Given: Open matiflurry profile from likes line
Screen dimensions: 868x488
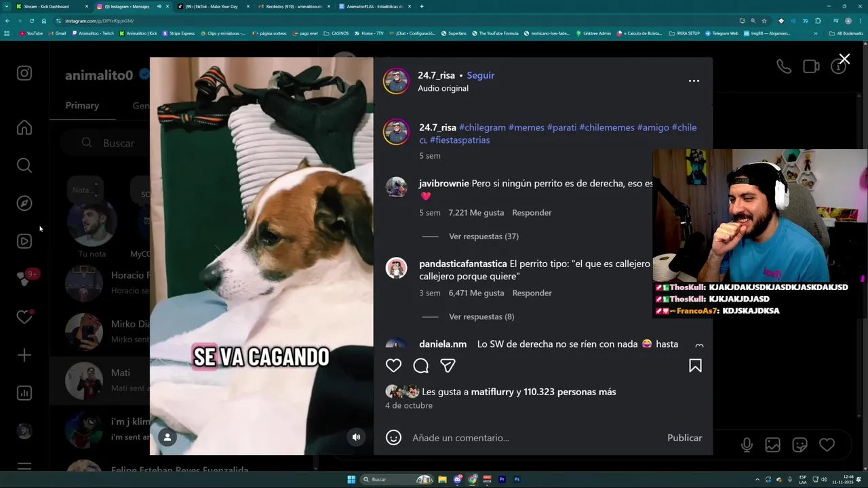Looking at the screenshot, I should pyautogui.click(x=492, y=392).
